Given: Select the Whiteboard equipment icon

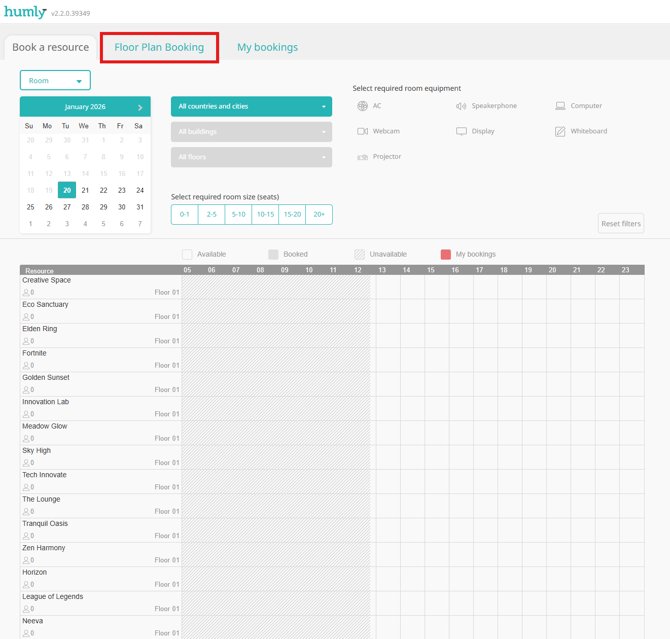Looking at the screenshot, I should click(x=560, y=131).
